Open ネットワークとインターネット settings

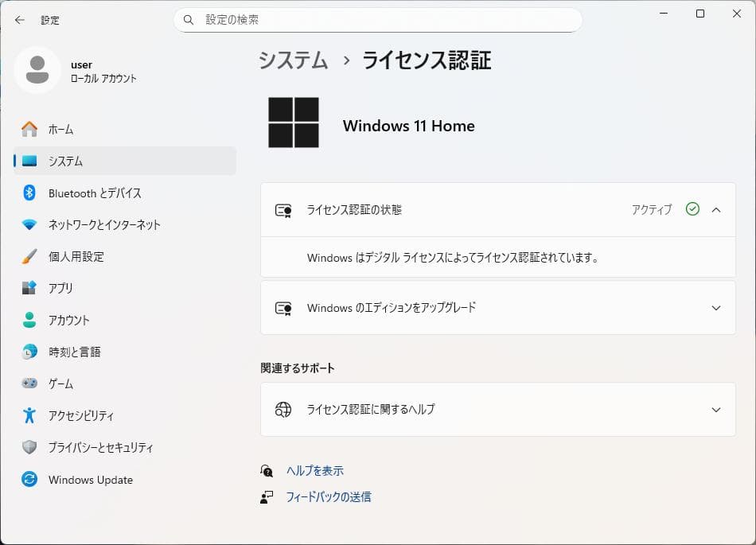(125, 224)
